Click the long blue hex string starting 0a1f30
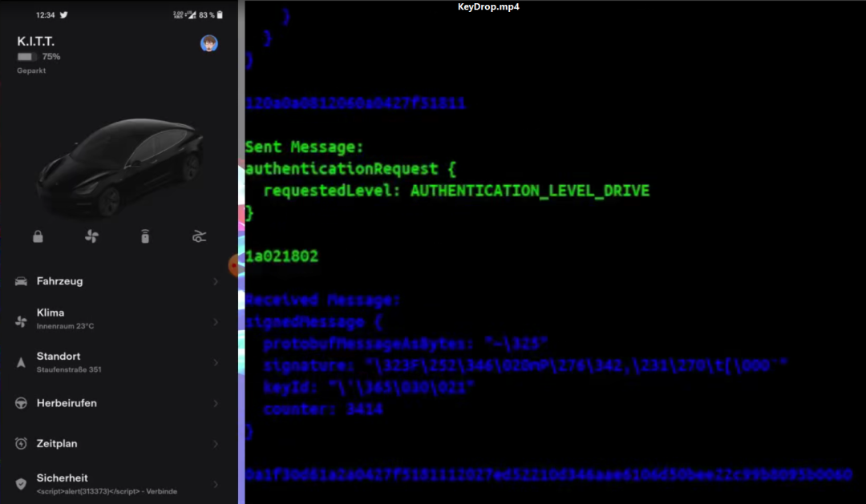 coord(549,474)
